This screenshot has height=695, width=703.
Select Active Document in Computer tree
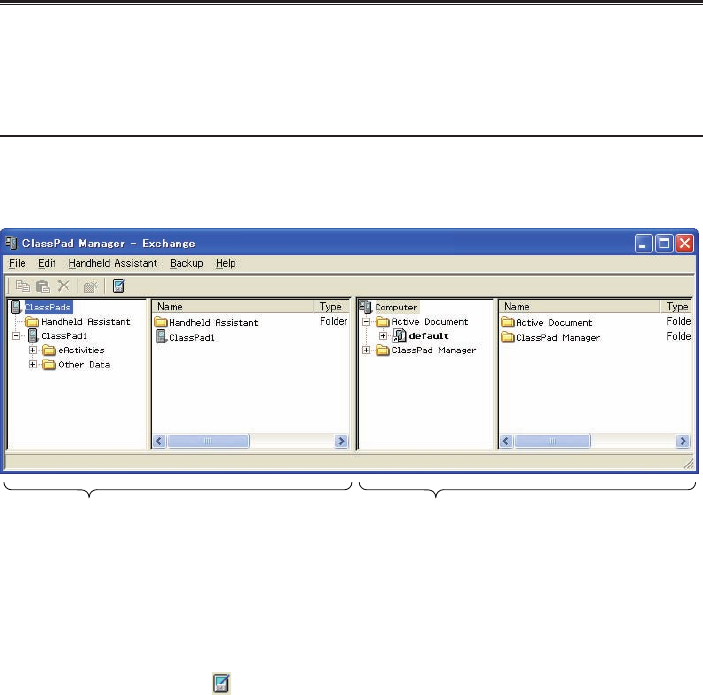430,321
